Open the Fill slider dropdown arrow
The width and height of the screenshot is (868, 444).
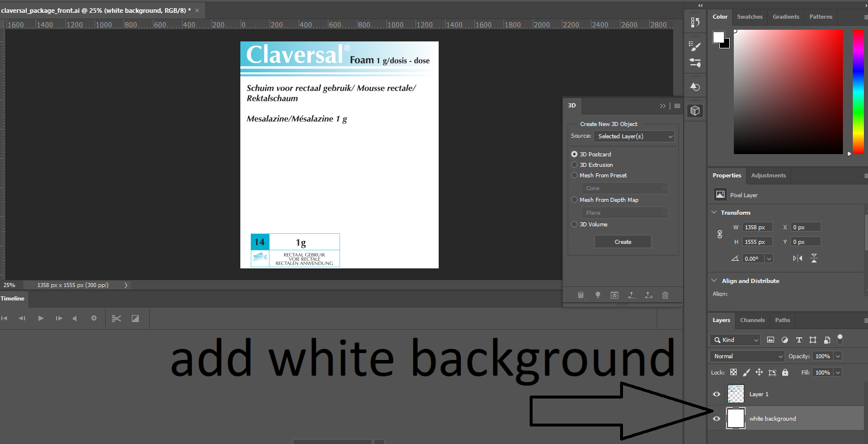(838, 372)
